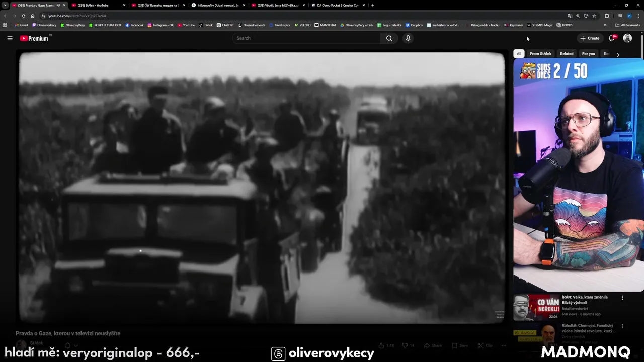Open YouTube notifications bell
Screen dimensions: 644x362
tap(612, 38)
